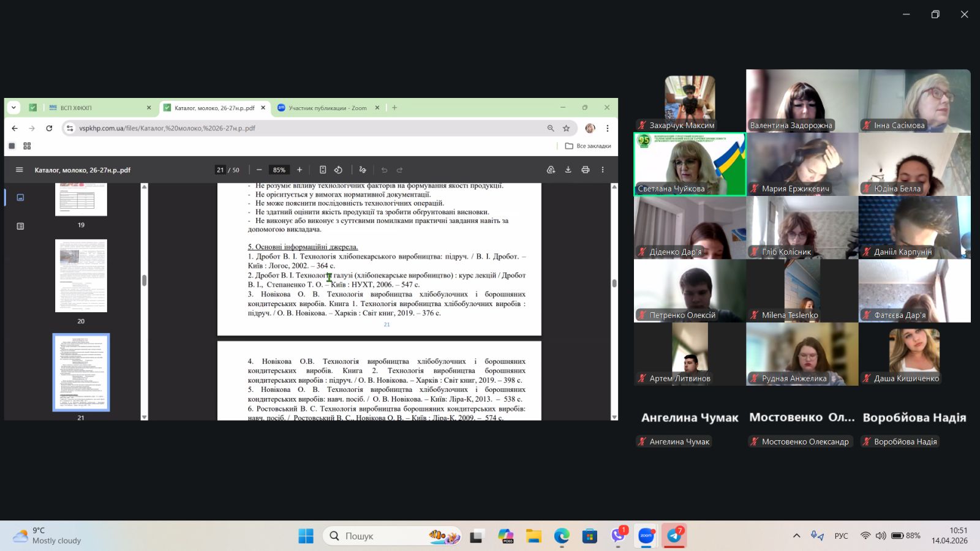Zoom in on the PDF
The width and height of the screenshot is (980, 551).
coord(300,170)
